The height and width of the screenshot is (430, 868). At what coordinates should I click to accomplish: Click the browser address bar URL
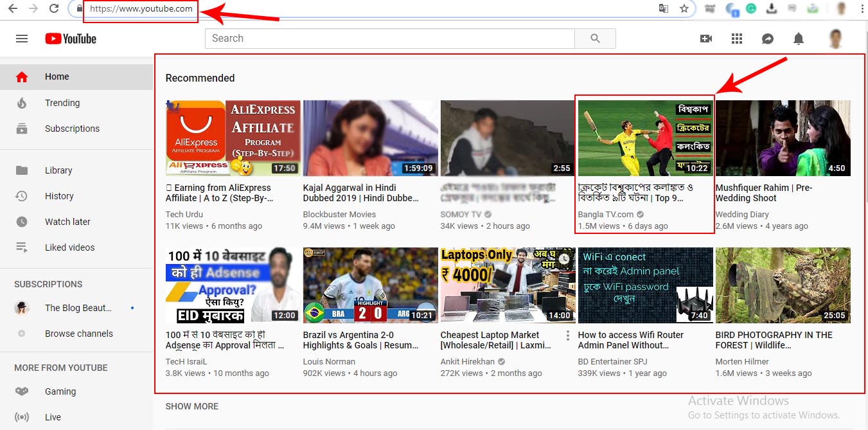[141, 9]
